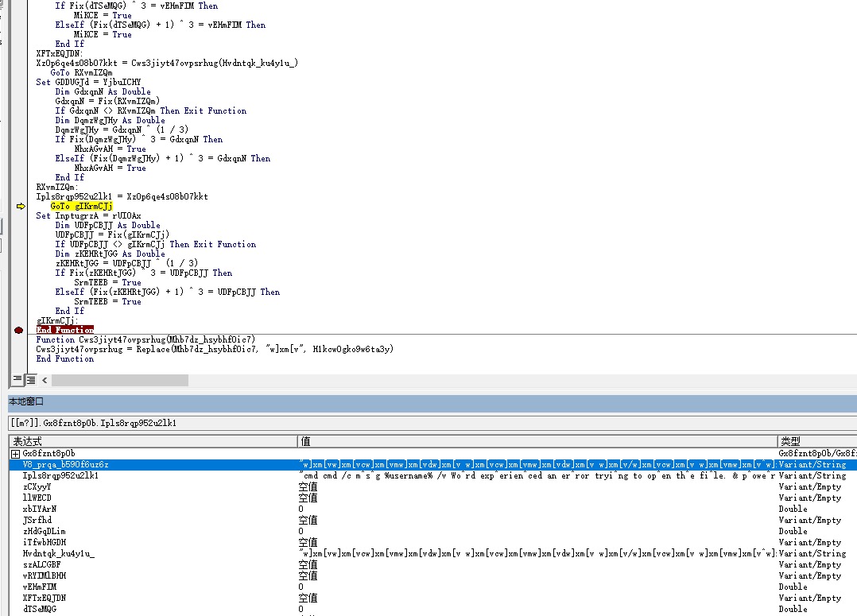Select the szALCGBF variable row
Viewport: 857px width, 616px height.
tap(432, 564)
